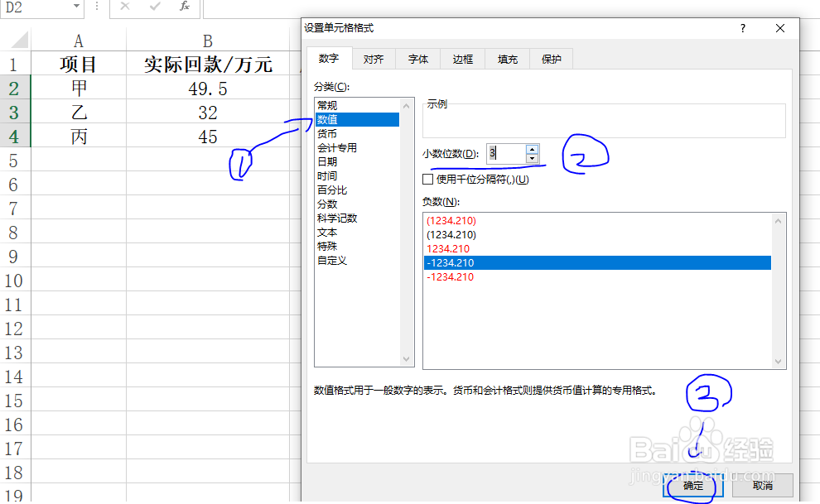Click cell containing 45
Viewport: 820px width, 504px height.
click(x=208, y=136)
